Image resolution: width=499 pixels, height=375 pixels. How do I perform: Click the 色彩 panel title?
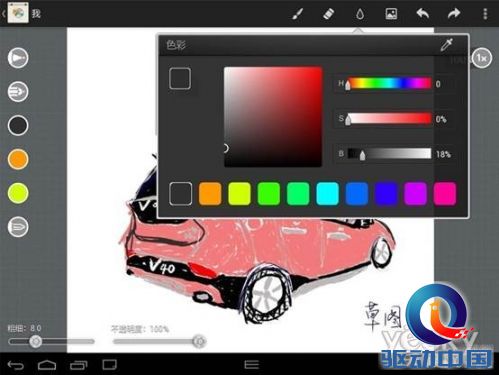click(176, 45)
